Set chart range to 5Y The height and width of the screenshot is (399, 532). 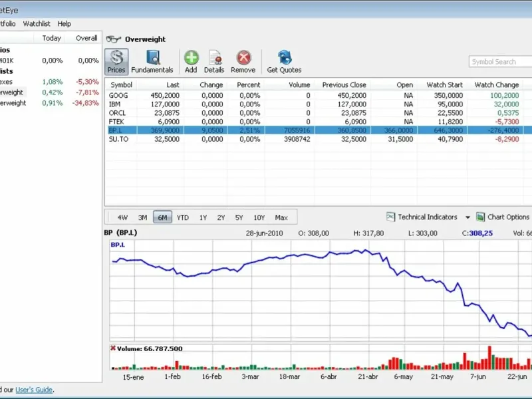[x=239, y=217]
